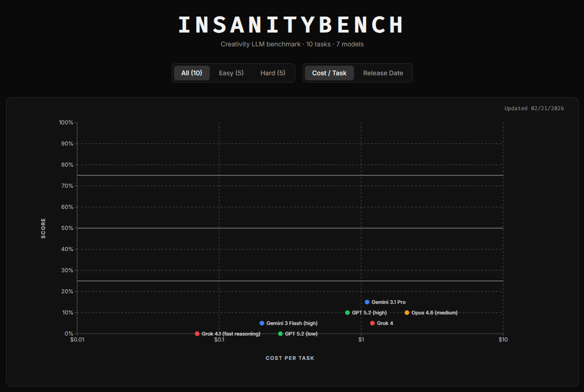Click the GPT 5.2 (high) label text
Screen dimensions: 584x392
[369, 313]
